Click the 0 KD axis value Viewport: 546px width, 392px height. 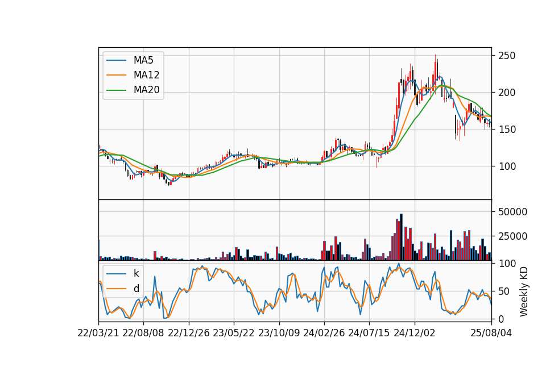click(x=501, y=319)
